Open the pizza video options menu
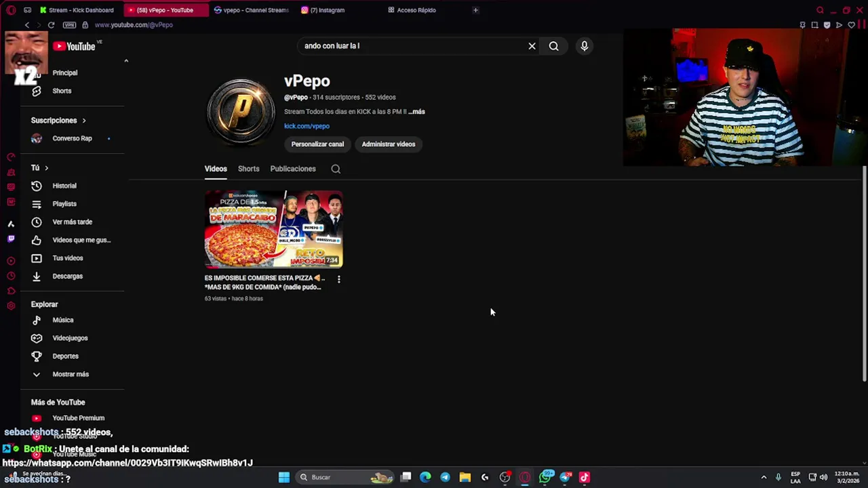The width and height of the screenshot is (868, 488). [339, 279]
